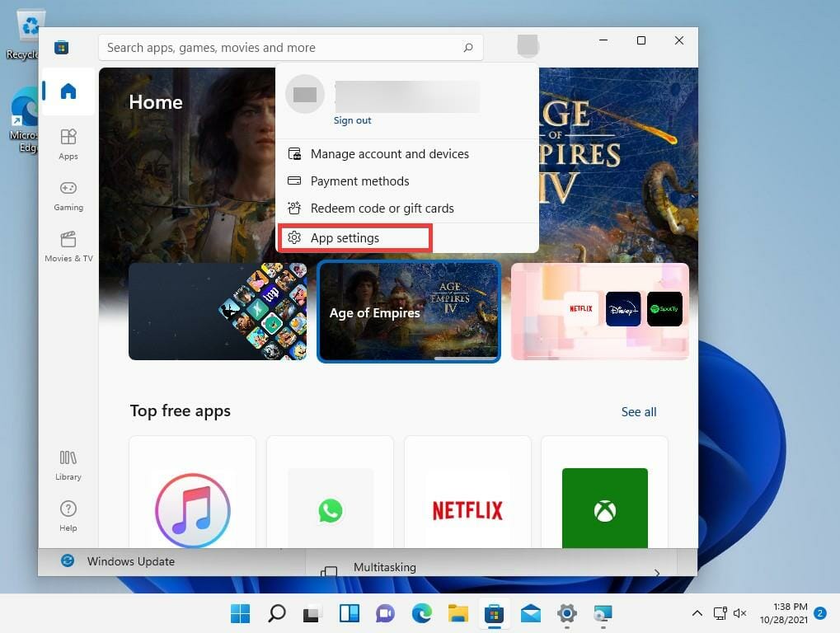840x633 pixels.
Task: Select Payment methods menu entry
Action: pyautogui.click(x=407, y=181)
